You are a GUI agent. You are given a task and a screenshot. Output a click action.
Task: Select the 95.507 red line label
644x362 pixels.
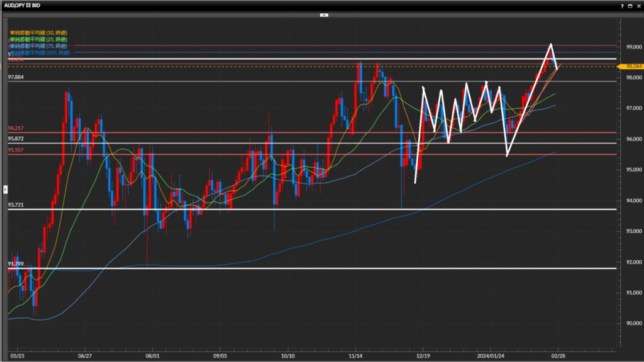16,150
